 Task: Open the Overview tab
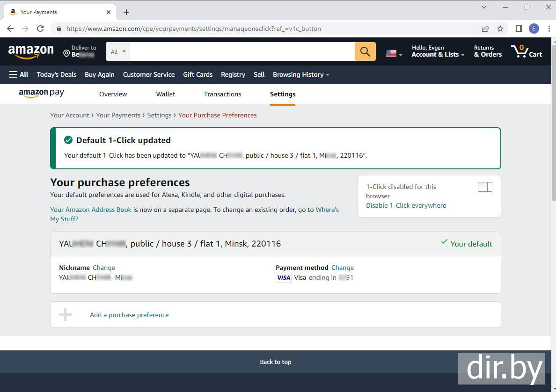click(113, 94)
